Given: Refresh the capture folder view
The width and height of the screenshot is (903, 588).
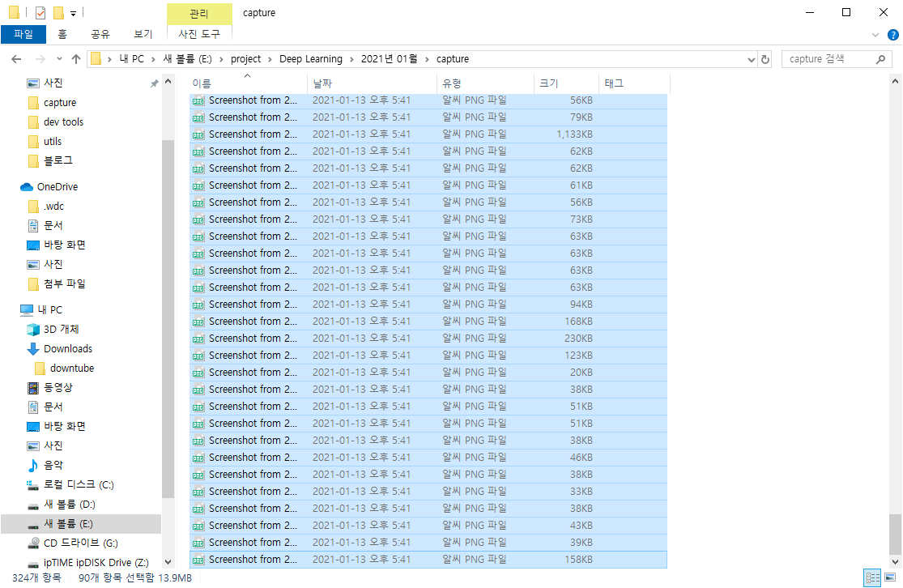Looking at the screenshot, I should click(765, 59).
